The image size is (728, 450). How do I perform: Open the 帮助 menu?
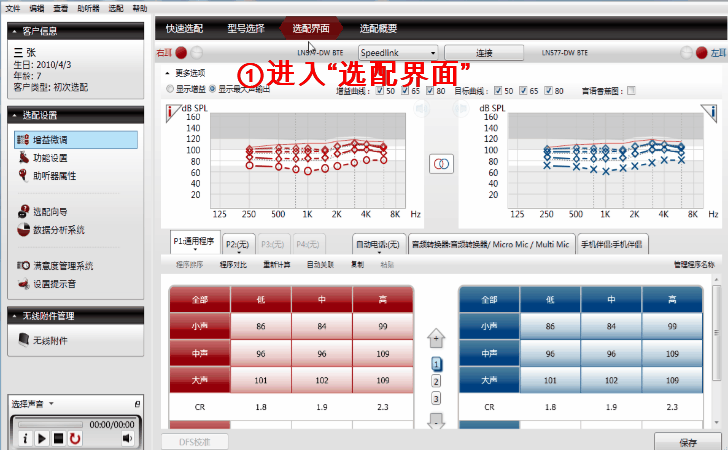coord(139,8)
